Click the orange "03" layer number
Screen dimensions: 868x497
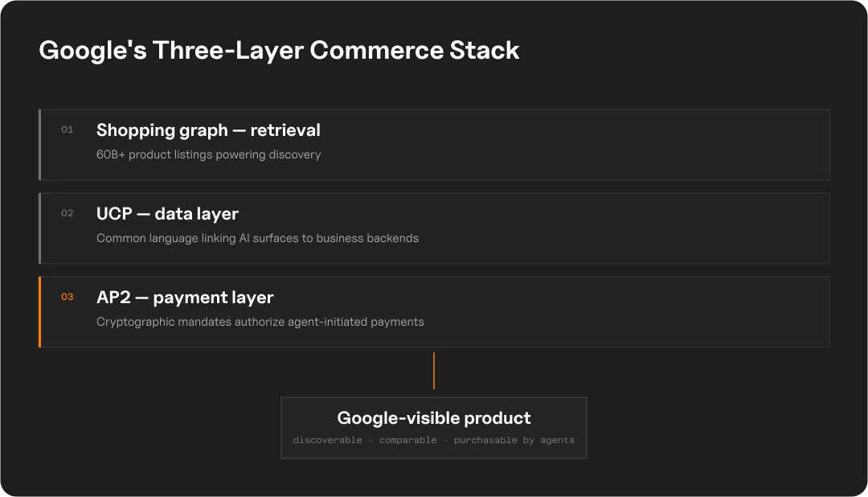click(67, 297)
